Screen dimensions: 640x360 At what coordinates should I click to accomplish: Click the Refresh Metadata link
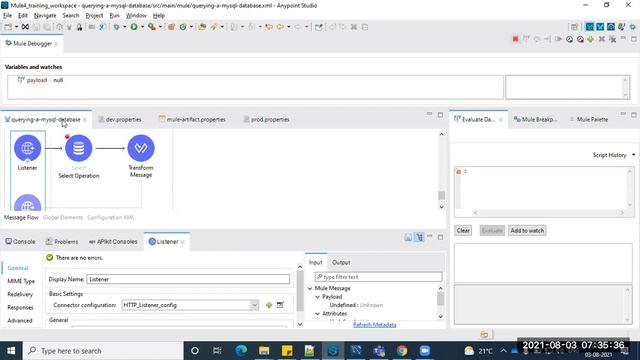pyautogui.click(x=374, y=325)
